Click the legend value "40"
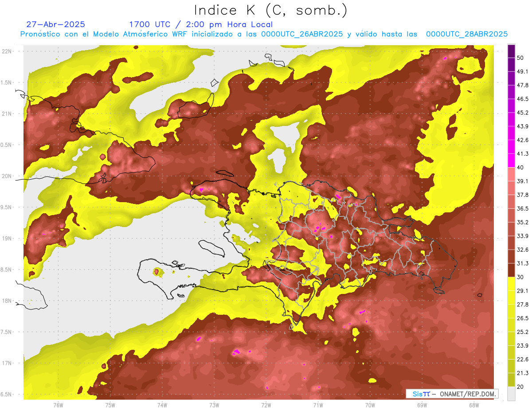Viewport: 532px width, 411px height. point(520,168)
